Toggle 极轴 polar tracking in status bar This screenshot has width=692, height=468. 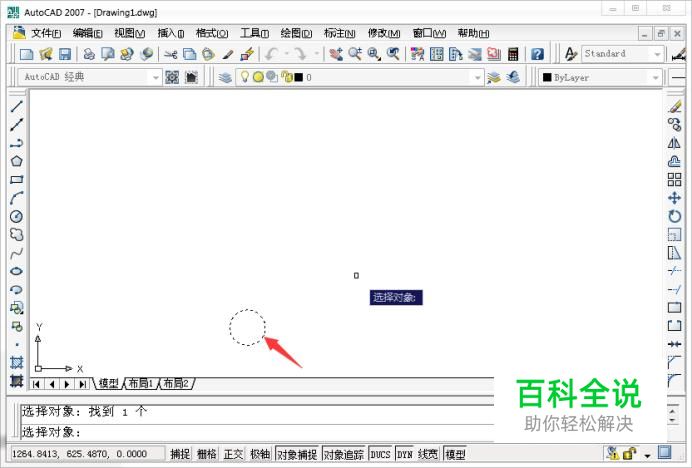[x=260, y=453]
